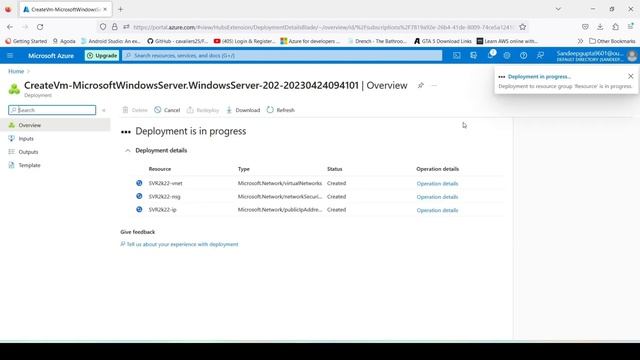
Task: Open the Getting Started bookmark
Action: coord(26,41)
